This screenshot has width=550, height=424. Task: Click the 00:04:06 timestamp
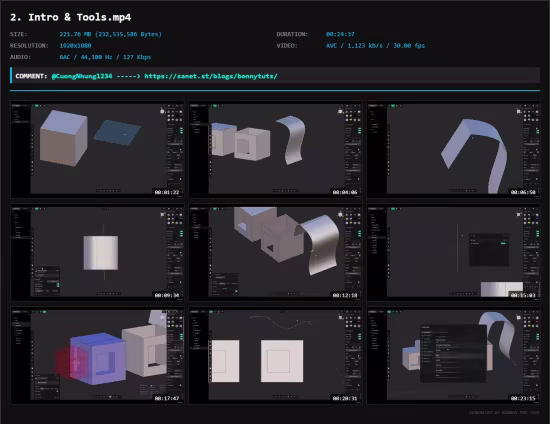345,192
